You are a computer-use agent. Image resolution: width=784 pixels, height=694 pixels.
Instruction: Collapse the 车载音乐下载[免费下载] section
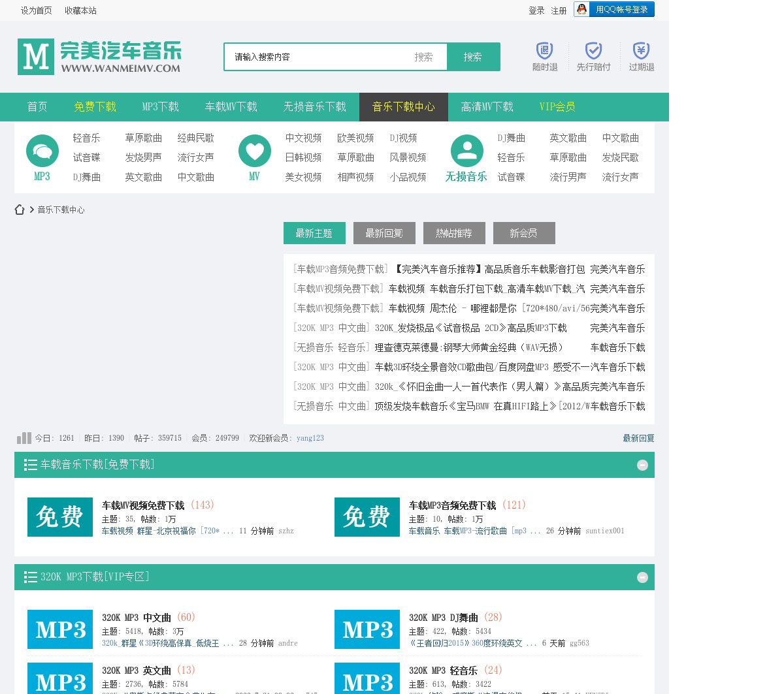click(x=642, y=465)
